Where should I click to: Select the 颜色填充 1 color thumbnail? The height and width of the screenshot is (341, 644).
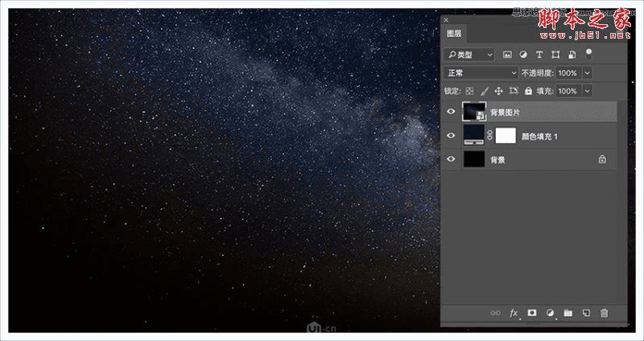click(474, 135)
